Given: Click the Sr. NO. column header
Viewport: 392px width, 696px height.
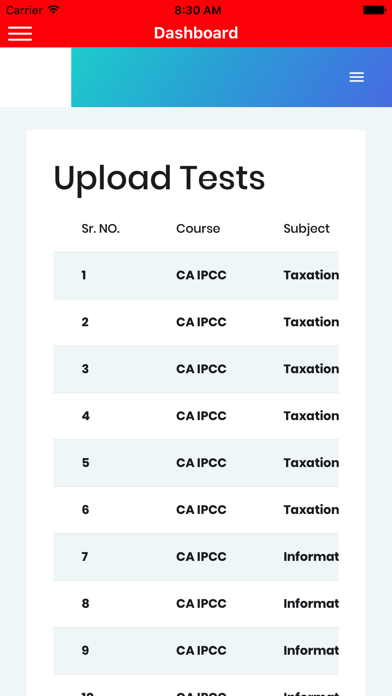Looking at the screenshot, I should (101, 229).
